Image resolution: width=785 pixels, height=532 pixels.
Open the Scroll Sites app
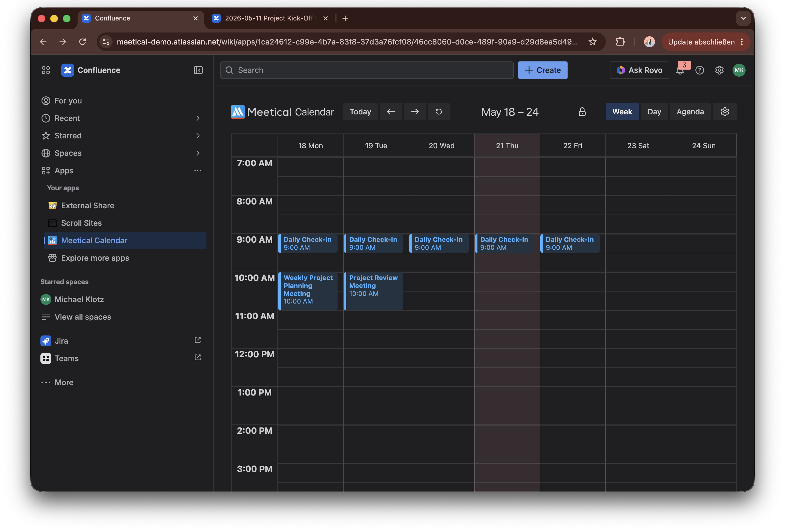point(125,223)
